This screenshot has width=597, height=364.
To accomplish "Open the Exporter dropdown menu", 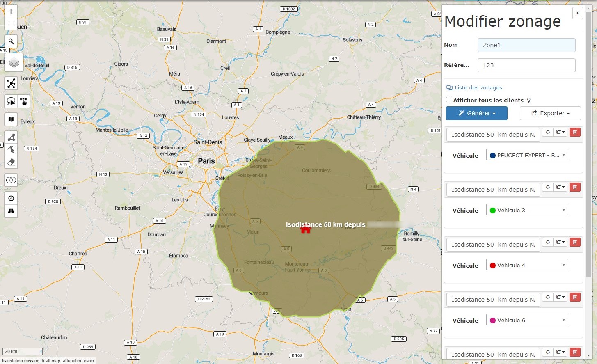I will coord(550,113).
